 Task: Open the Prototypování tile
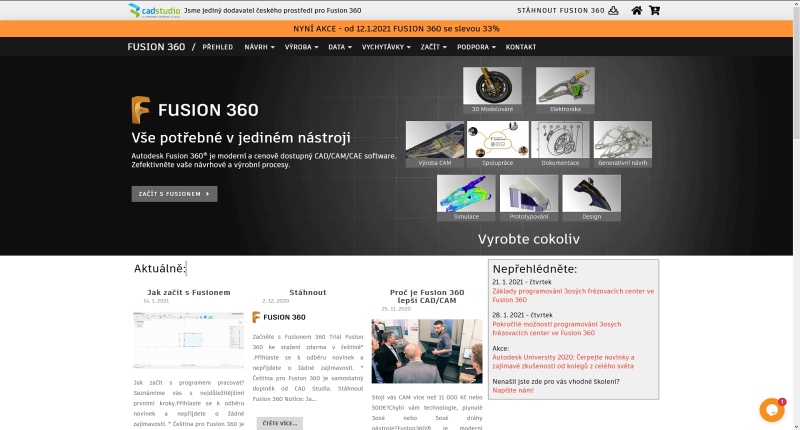pyautogui.click(x=529, y=198)
